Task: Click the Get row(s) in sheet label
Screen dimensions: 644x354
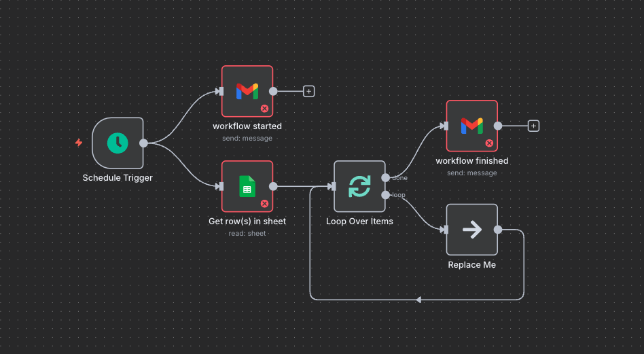Action: (247, 222)
